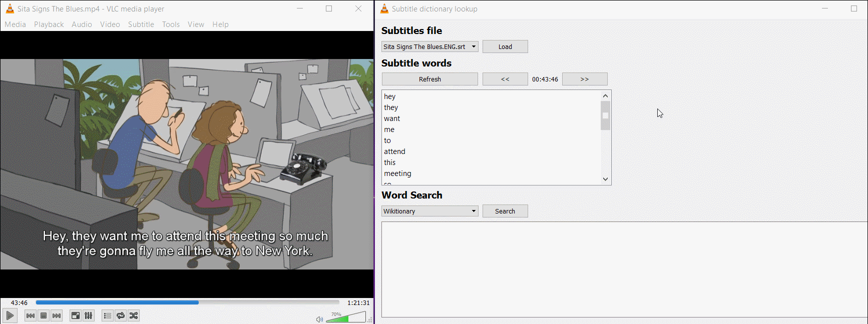Click the word list scroll down arrow
This screenshot has width=868, height=324.
point(605,179)
